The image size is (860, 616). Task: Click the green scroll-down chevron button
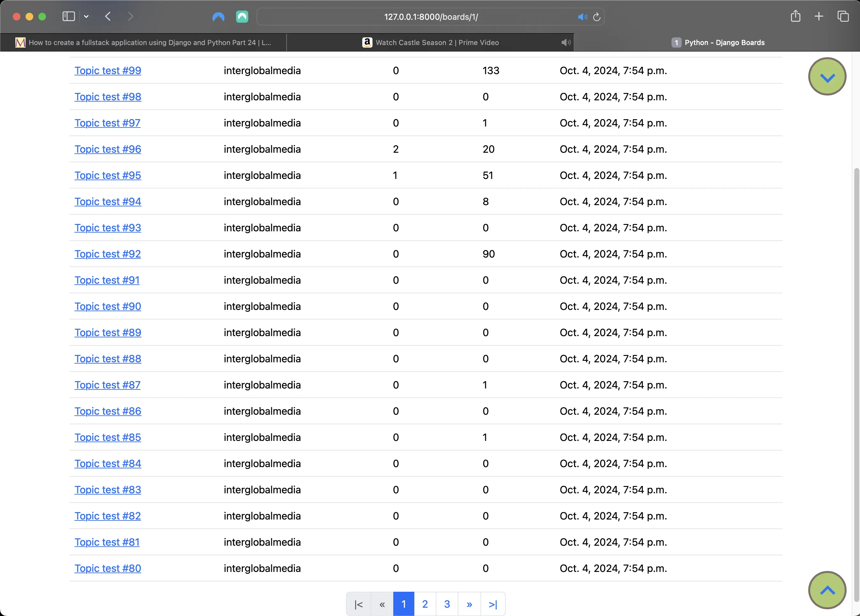pos(827,77)
